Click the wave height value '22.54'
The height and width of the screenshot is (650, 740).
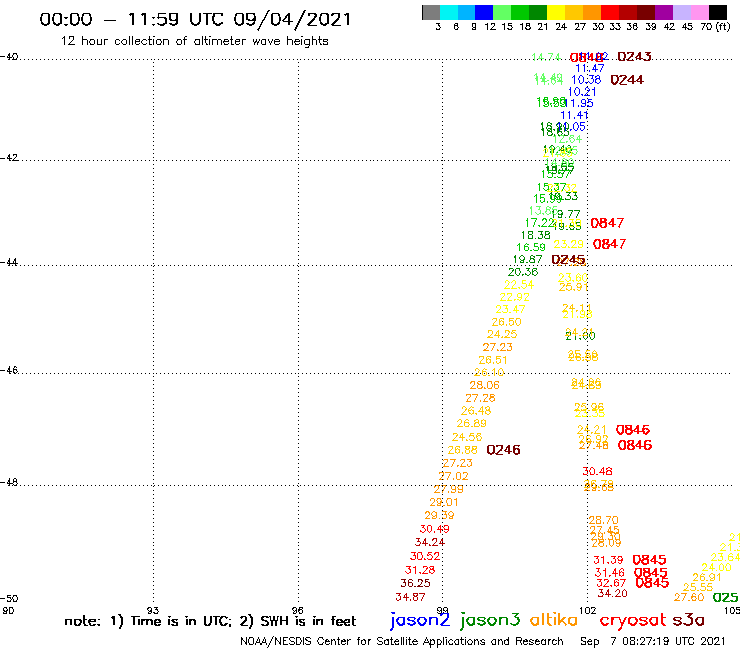(x=519, y=285)
